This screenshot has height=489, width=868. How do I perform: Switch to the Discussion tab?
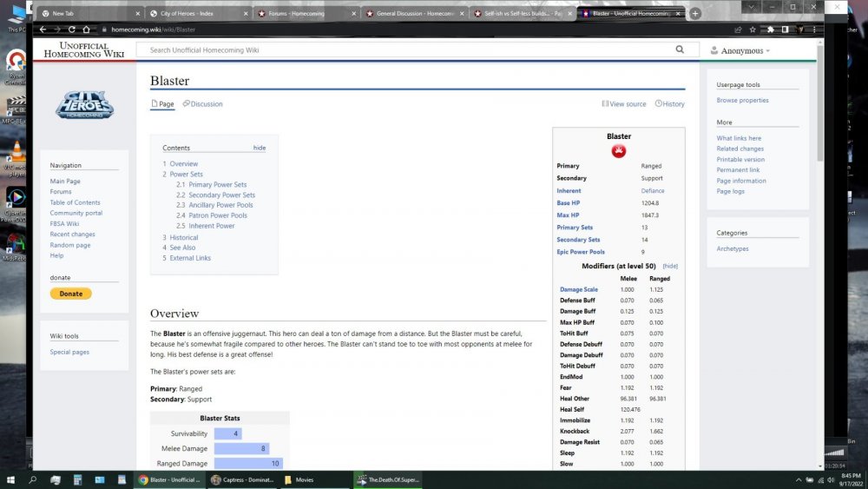pos(203,104)
